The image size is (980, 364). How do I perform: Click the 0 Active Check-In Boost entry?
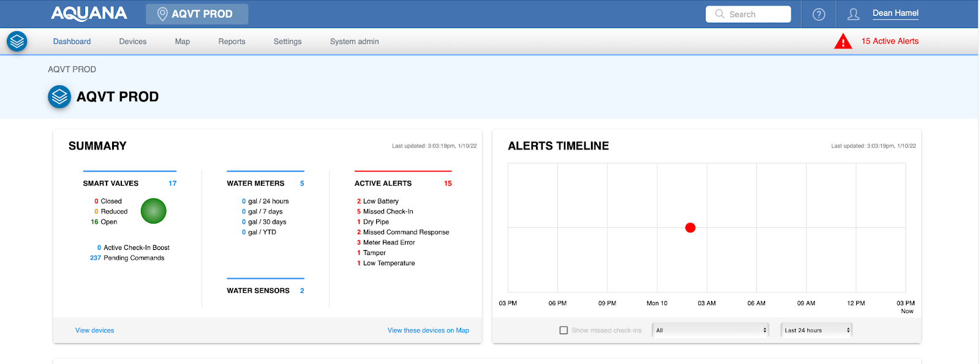(134, 248)
